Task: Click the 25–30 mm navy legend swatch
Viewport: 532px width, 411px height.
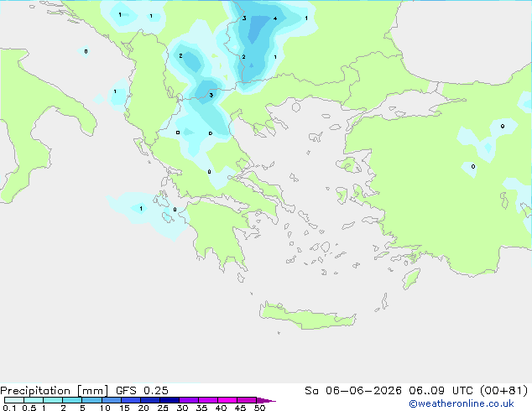Action: tap(169, 400)
